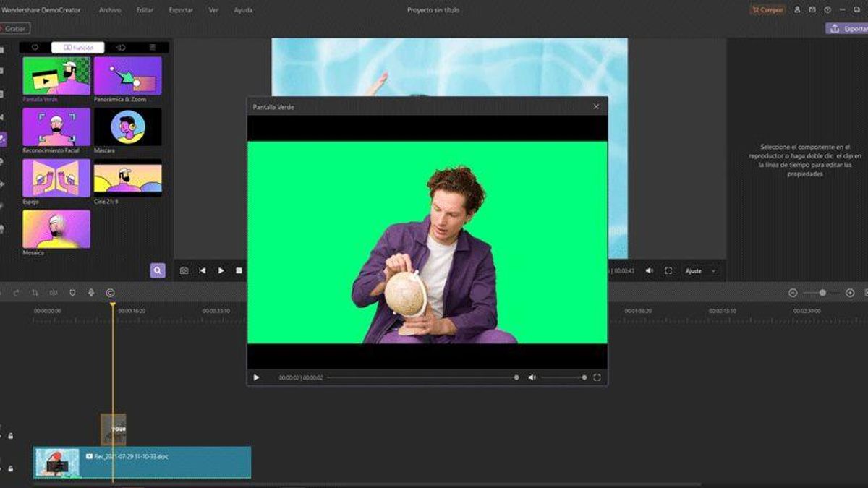The height and width of the screenshot is (488, 868).
Task: Click the Pantalla Verde volume slider handle
Action: (x=584, y=377)
